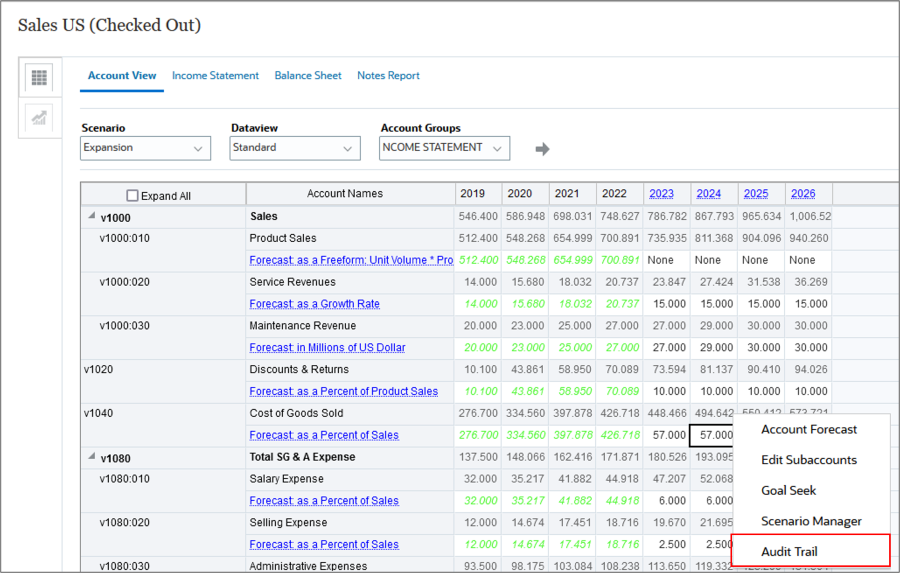
Task: Choose Account Forecast from context menu
Action: click(x=809, y=429)
